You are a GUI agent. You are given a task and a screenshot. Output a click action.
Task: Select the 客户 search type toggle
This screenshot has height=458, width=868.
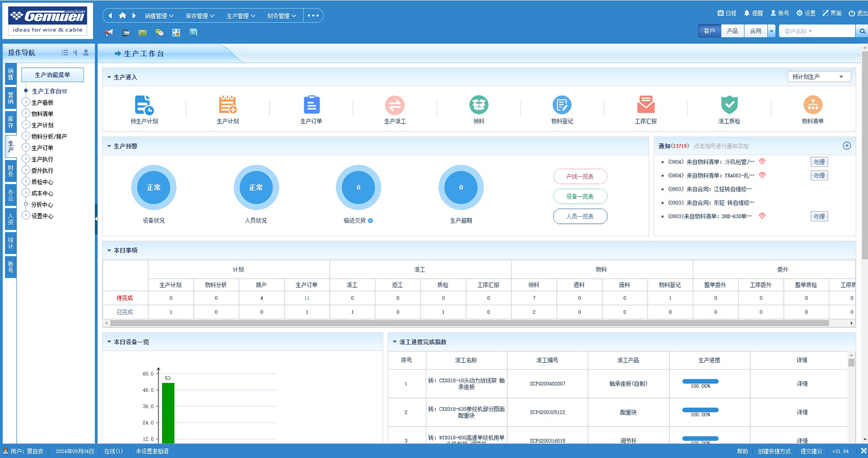[709, 31]
